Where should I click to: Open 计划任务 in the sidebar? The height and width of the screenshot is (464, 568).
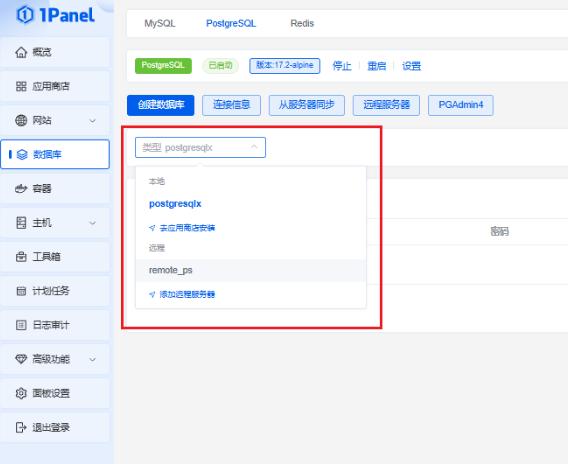pyautogui.click(x=55, y=291)
